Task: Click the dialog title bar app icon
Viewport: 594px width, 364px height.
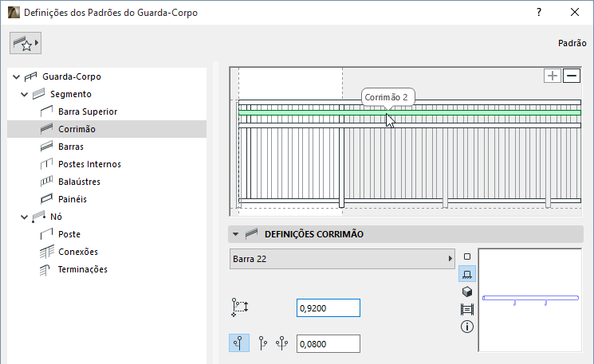Action: click(14, 12)
